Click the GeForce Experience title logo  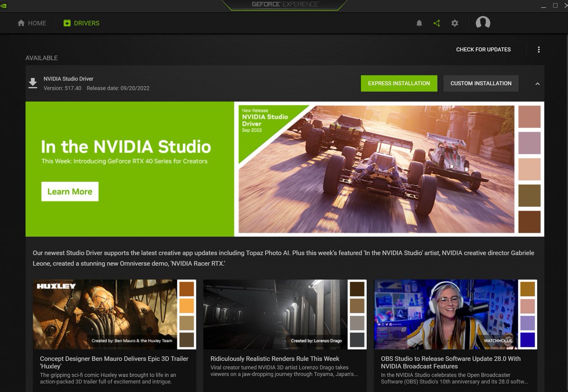pos(285,4)
